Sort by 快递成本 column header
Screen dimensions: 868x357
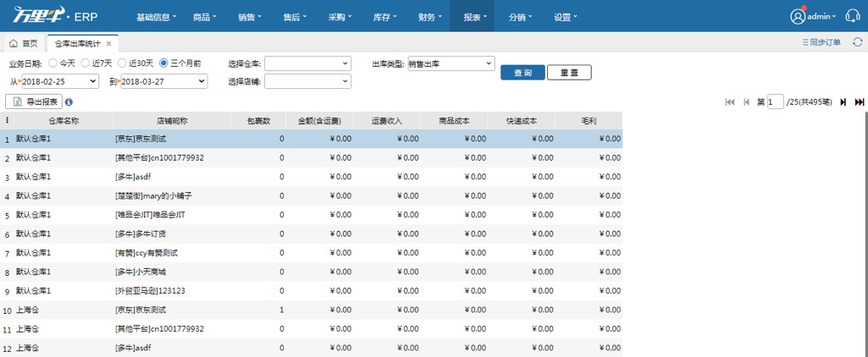pyautogui.click(x=522, y=120)
